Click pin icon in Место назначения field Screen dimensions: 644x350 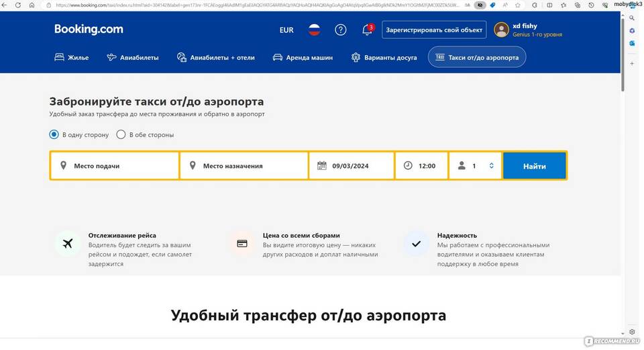click(193, 165)
